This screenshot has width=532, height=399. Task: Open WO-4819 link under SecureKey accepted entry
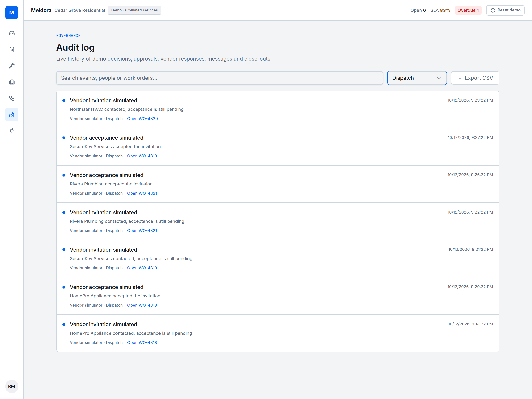142,156
